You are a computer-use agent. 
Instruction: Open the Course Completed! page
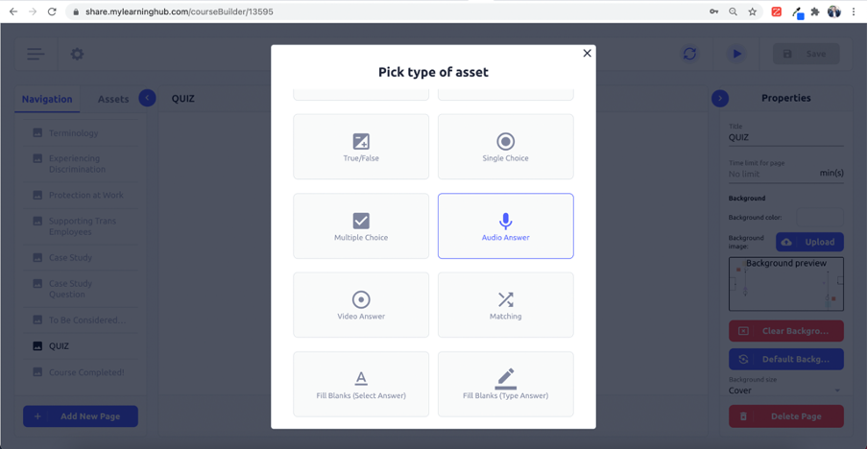click(82, 372)
